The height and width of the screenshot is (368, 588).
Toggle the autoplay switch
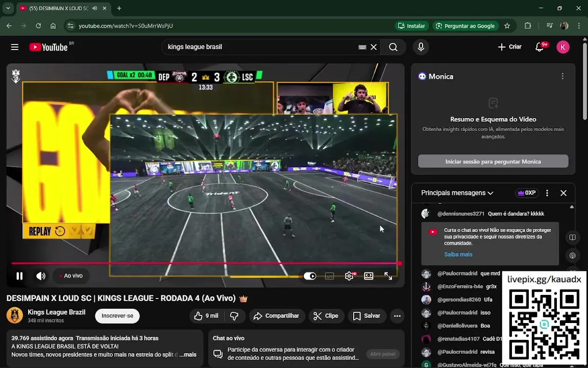310,276
